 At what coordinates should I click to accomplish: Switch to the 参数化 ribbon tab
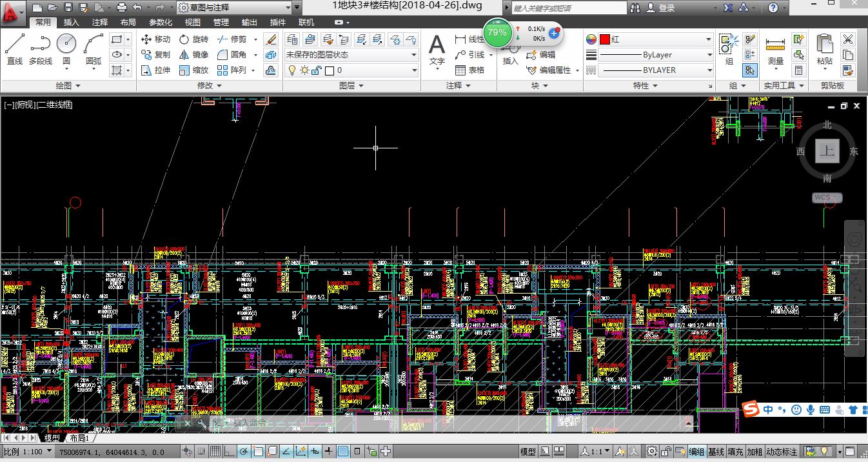click(161, 22)
